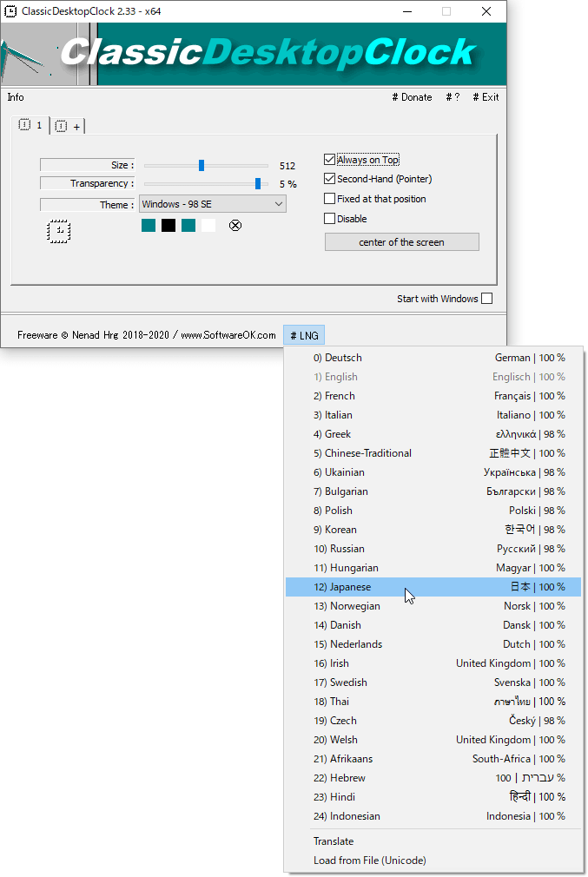Viewport: 588px width, 877px height.
Task: Select 18) Thai language
Action: click(x=433, y=702)
